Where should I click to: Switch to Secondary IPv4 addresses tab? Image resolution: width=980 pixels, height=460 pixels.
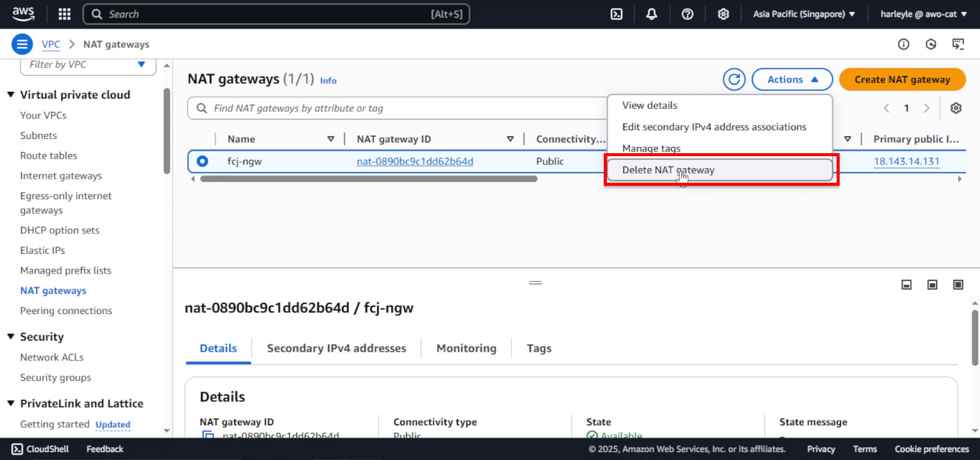(x=336, y=349)
